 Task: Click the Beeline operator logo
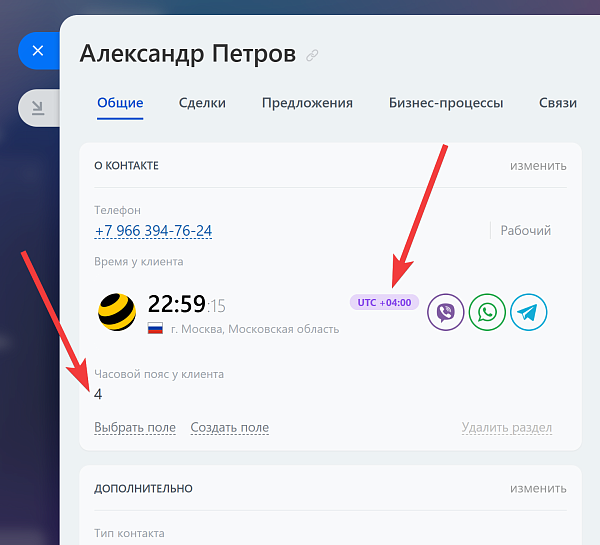[117, 312]
